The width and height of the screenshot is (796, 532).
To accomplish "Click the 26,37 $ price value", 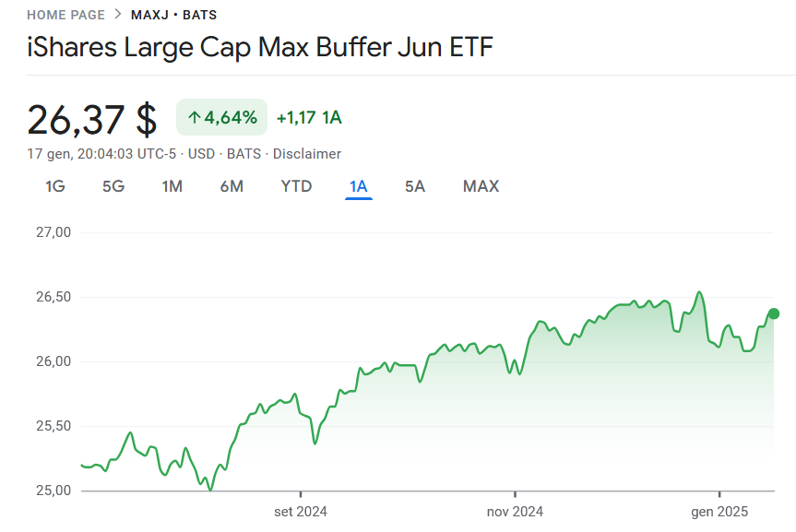I will click(92, 120).
